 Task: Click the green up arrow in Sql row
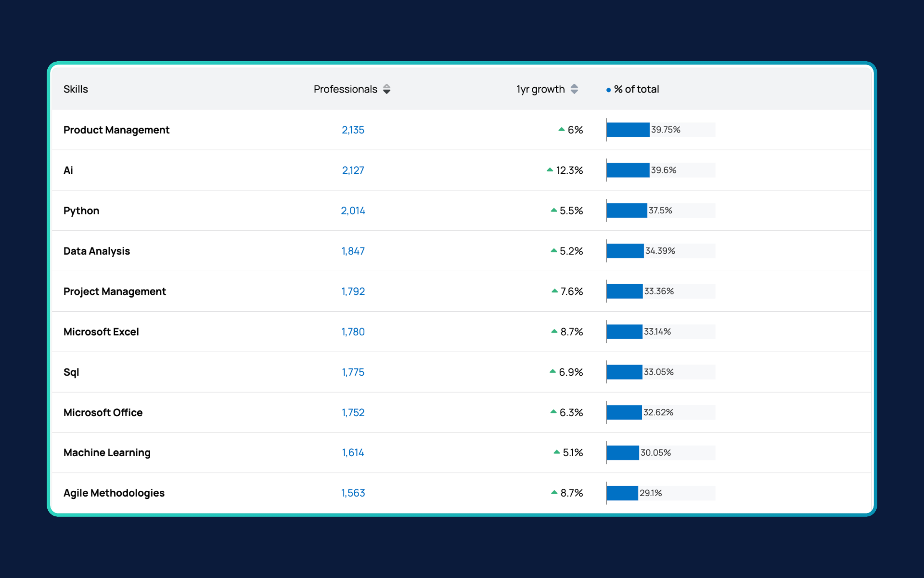tap(552, 371)
